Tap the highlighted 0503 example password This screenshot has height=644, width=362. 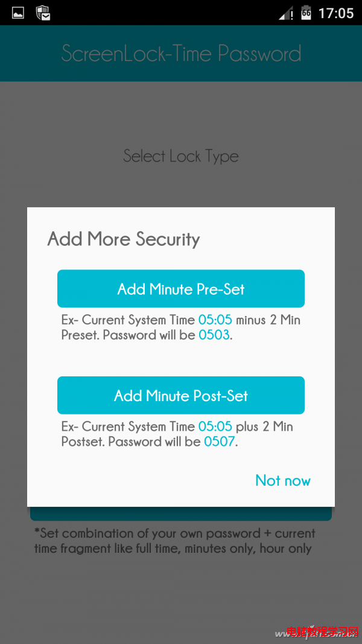coord(214,335)
